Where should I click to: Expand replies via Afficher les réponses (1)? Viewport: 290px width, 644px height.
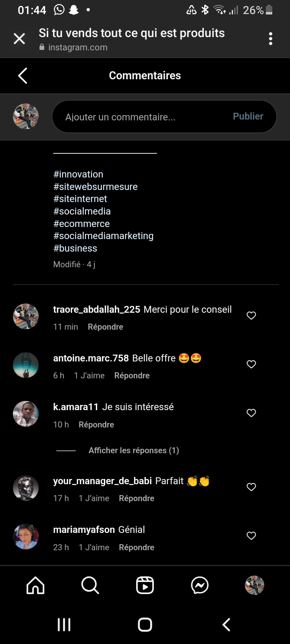coord(134,450)
